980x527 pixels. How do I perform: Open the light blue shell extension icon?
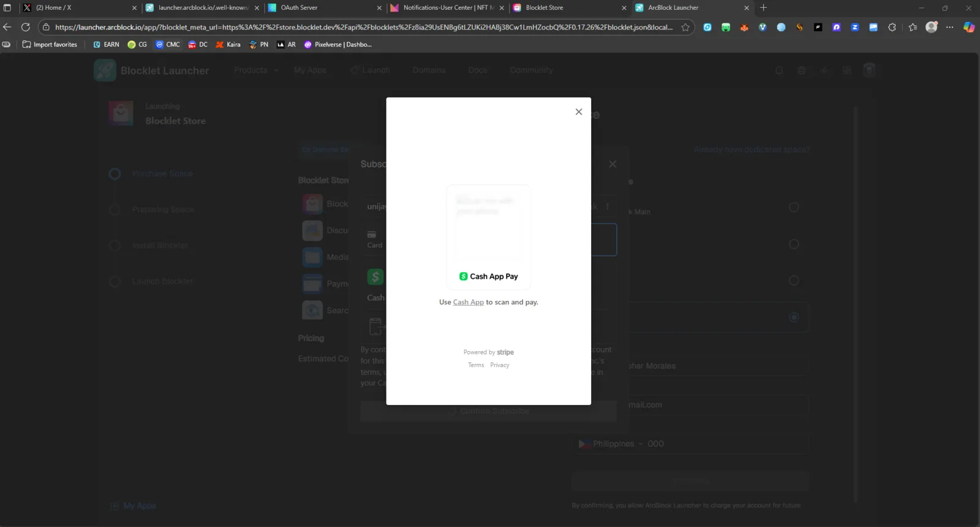[781, 27]
